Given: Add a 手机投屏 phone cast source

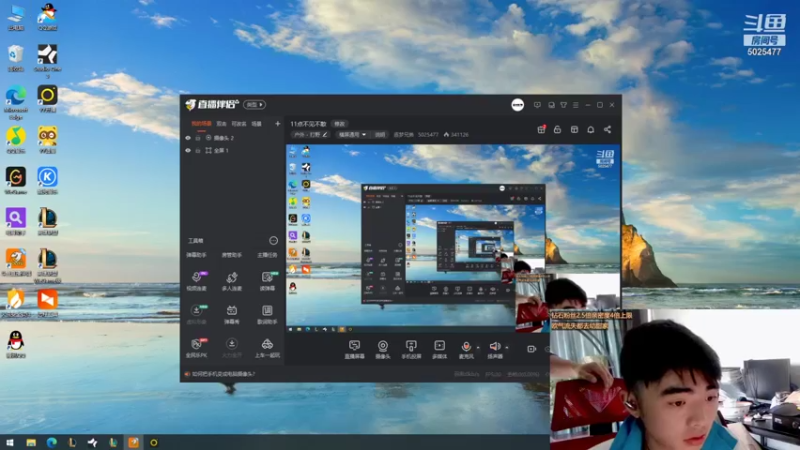Looking at the screenshot, I should (x=411, y=349).
